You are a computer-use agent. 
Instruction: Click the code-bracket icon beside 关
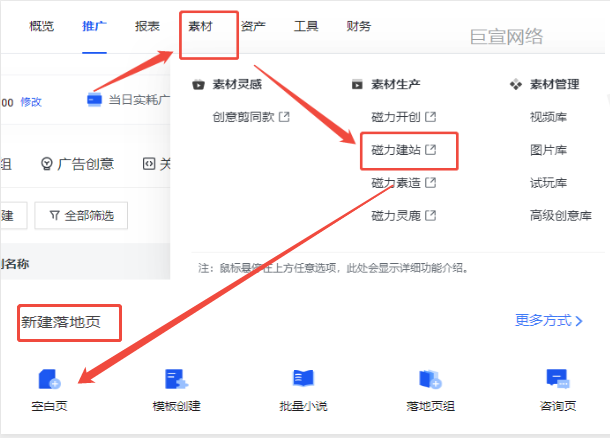click(x=149, y=164)
